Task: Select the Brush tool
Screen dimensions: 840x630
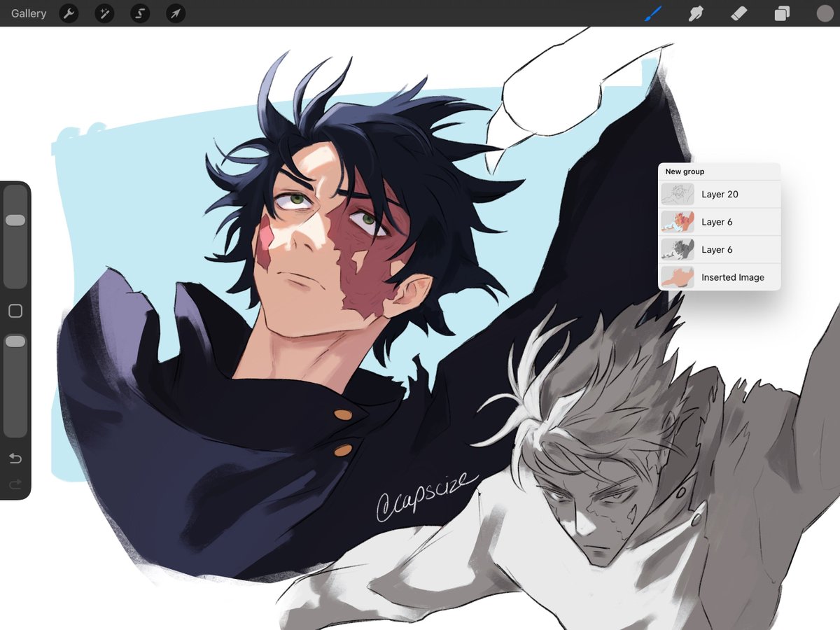Action: [652, 13]
